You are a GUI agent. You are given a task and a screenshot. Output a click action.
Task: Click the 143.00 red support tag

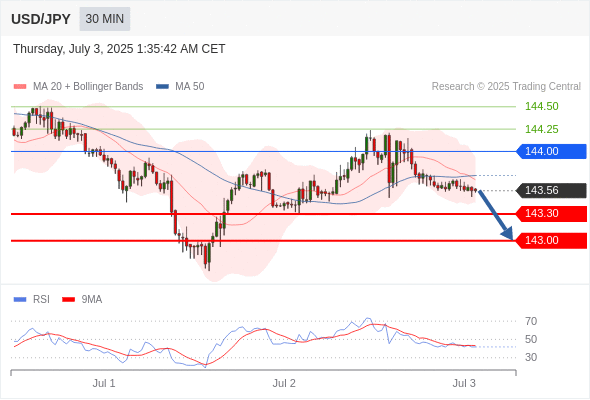click(x=551, y=240)
